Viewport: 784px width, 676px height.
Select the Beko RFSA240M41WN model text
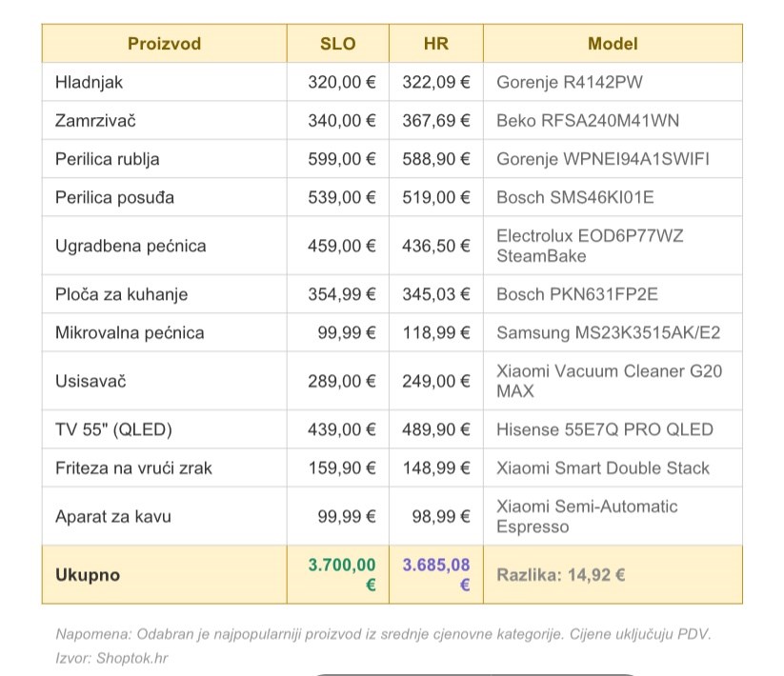pos(588,121)
